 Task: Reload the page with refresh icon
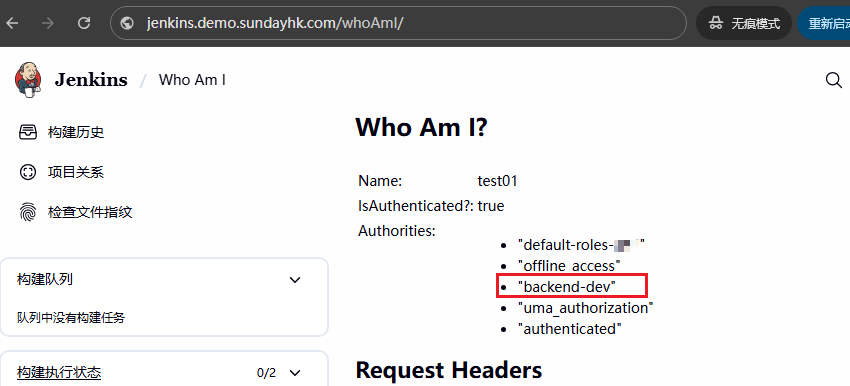pos(84,23)
